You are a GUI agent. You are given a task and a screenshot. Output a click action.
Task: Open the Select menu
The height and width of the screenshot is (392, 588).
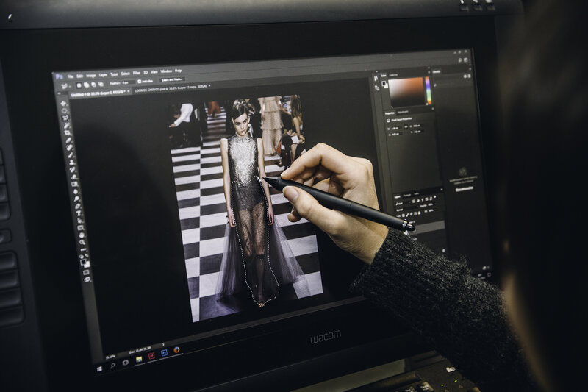tap(125, 74)
